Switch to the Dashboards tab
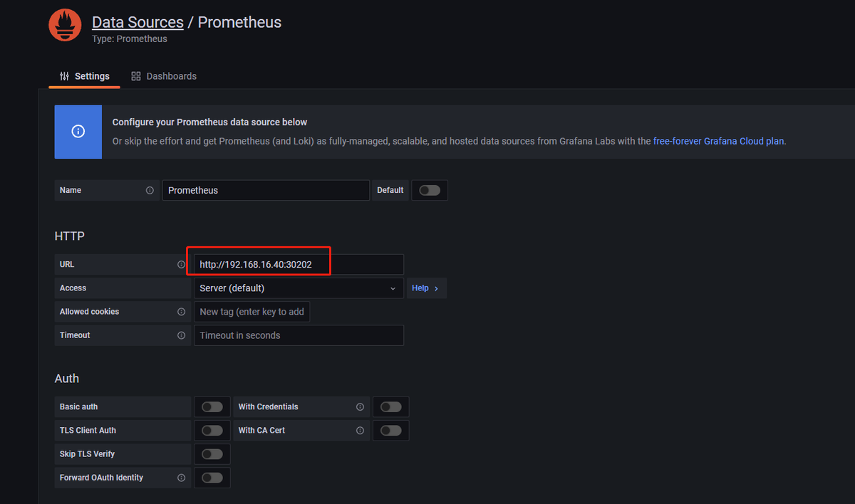Image resolution: width=855 pixels, height=504 pixels. tap(164, 76)
